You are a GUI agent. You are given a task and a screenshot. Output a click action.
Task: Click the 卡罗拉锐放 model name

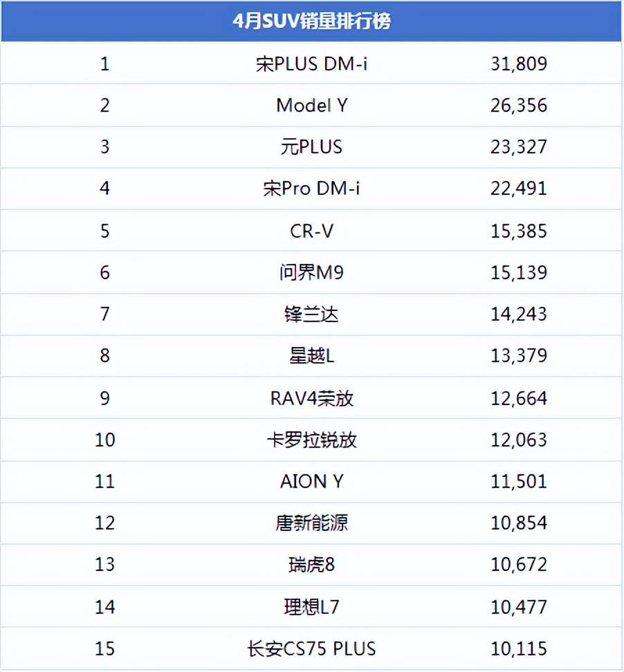311,440
